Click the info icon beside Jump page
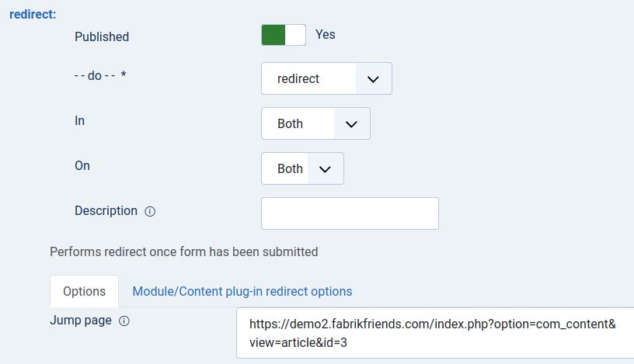 click(x=124, y=321)
